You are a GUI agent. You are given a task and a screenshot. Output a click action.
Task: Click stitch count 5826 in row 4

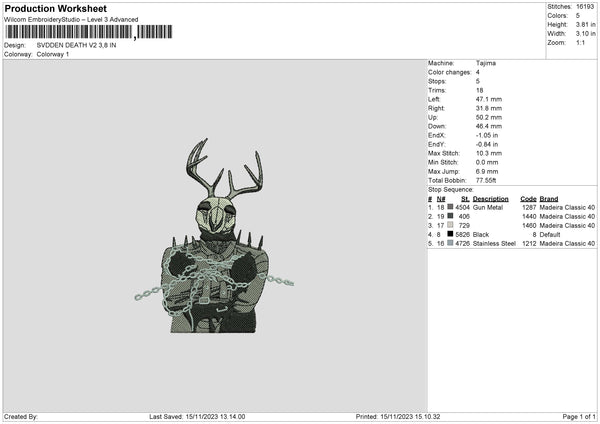pos(462,235)
